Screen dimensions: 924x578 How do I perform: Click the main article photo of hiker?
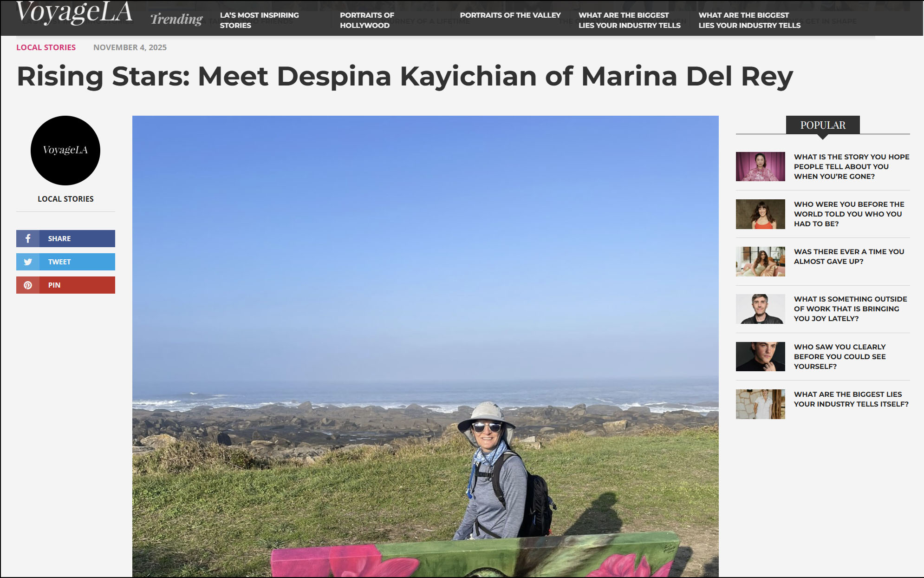(425, 346)
